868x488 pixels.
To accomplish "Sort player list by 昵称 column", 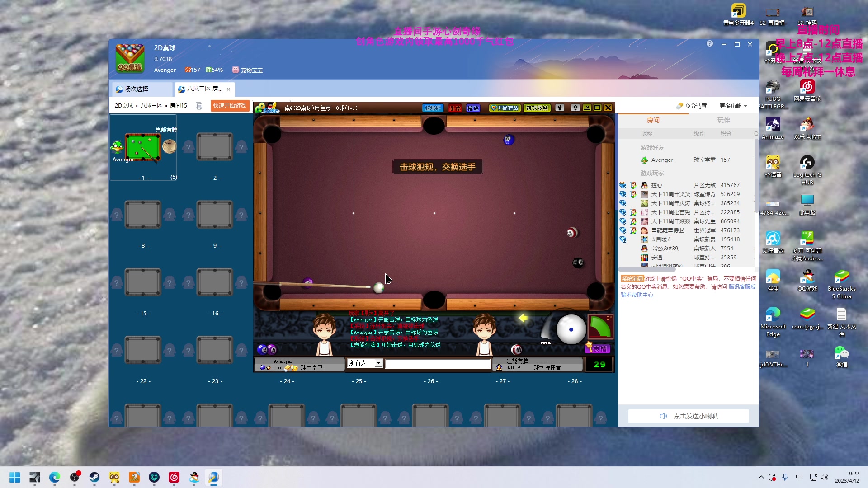I will (x=646, y=134).
